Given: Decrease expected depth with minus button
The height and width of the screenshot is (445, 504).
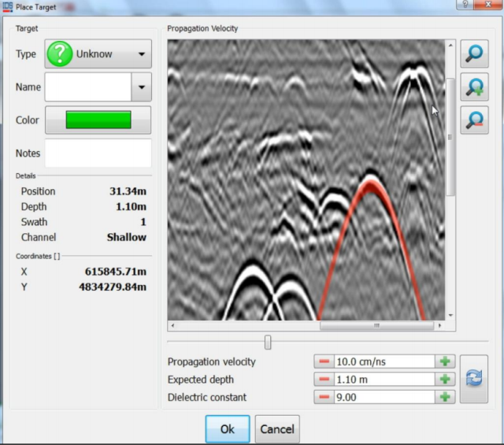Looking at the screenshot, I should pos(323,379).
